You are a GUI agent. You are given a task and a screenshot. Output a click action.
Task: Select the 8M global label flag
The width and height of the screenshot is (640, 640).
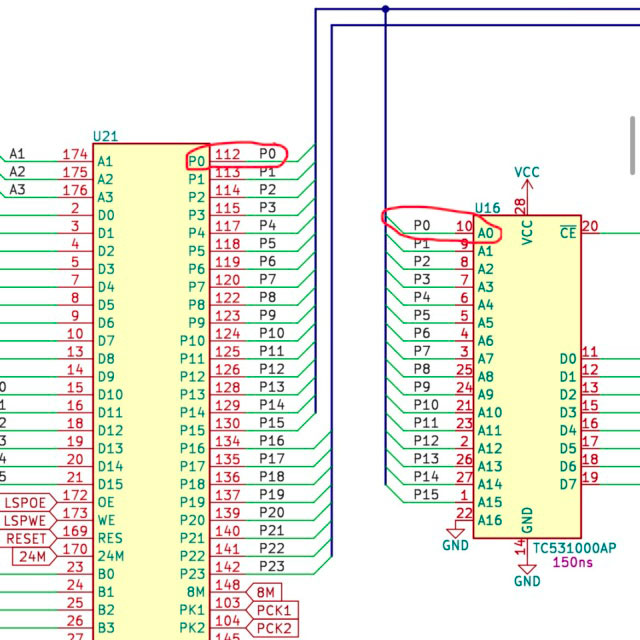pos(264,592)
